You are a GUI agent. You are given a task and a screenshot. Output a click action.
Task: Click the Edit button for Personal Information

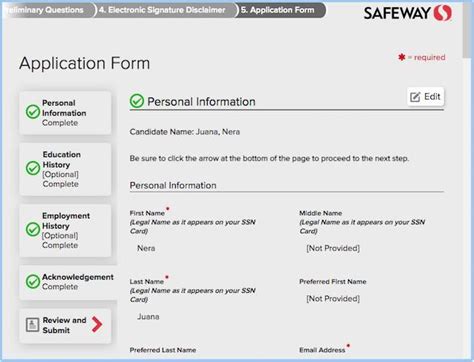pos(425,97)
